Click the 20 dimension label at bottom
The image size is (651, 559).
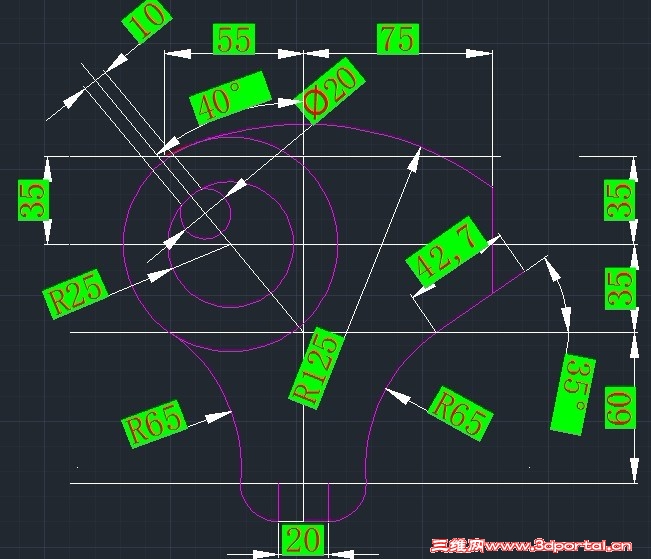click(303, 540)
